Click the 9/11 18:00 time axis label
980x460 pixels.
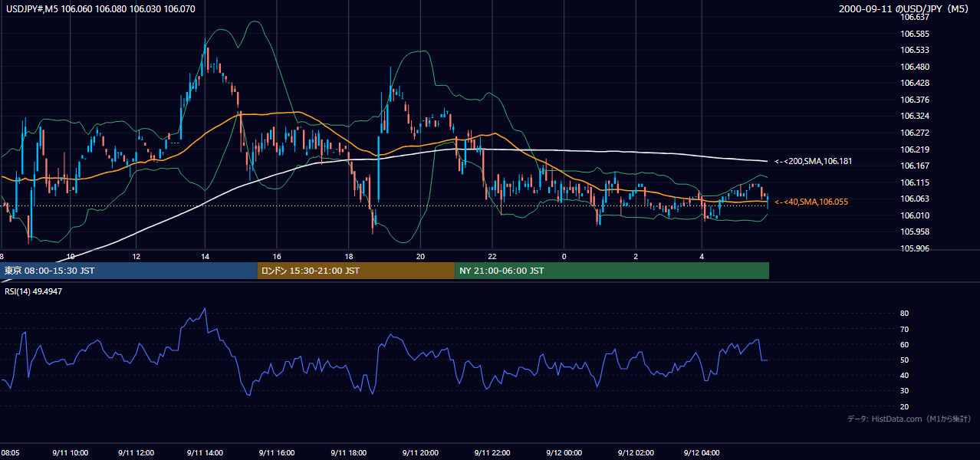point(348,452)
